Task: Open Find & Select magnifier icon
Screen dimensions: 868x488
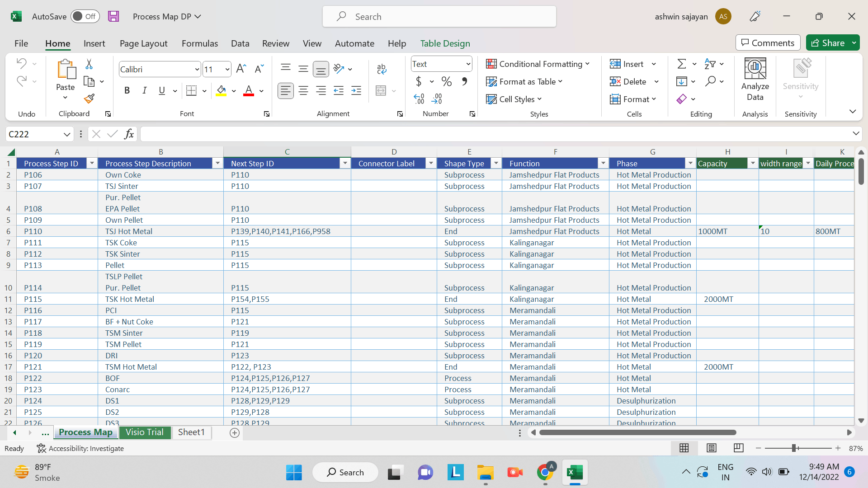Action: 710,81
